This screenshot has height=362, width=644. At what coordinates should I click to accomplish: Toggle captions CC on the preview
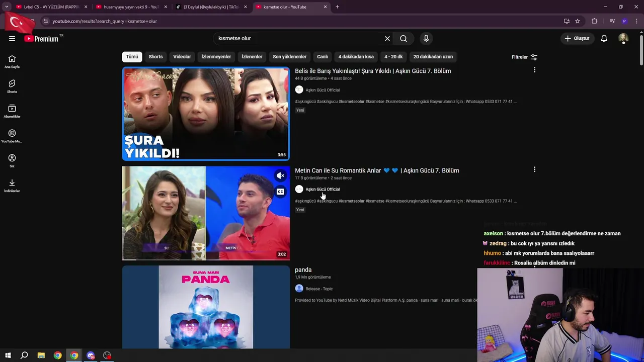click(280, 192)
